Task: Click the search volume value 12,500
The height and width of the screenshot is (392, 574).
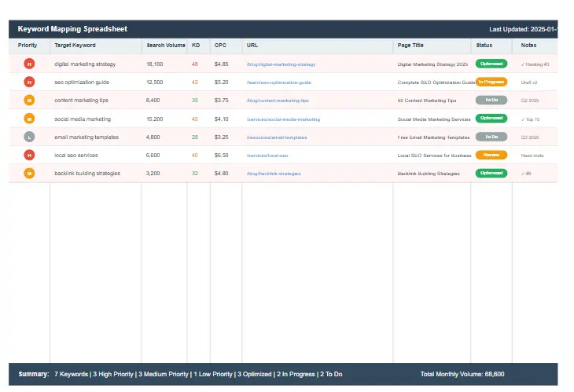Action: [x=154, y=82]
